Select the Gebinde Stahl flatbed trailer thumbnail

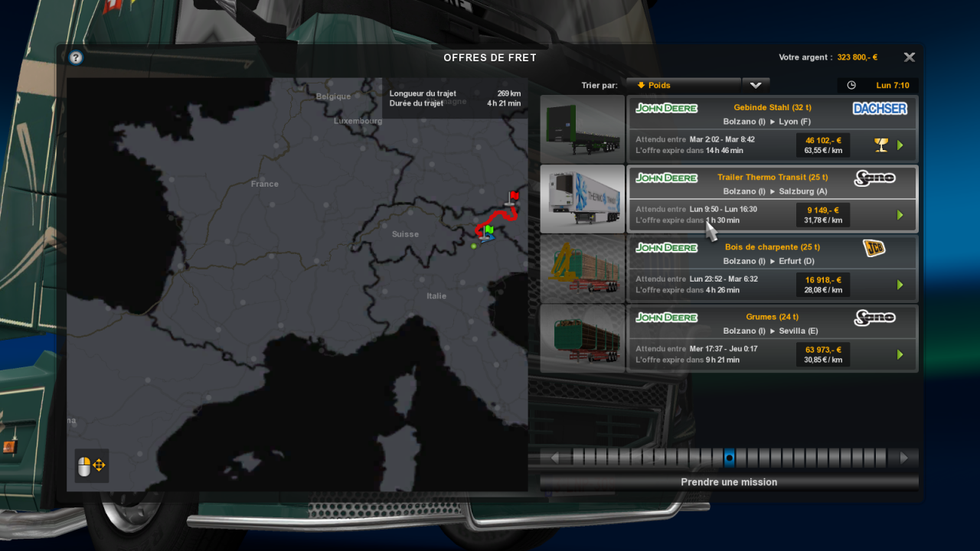pos(582,129)
